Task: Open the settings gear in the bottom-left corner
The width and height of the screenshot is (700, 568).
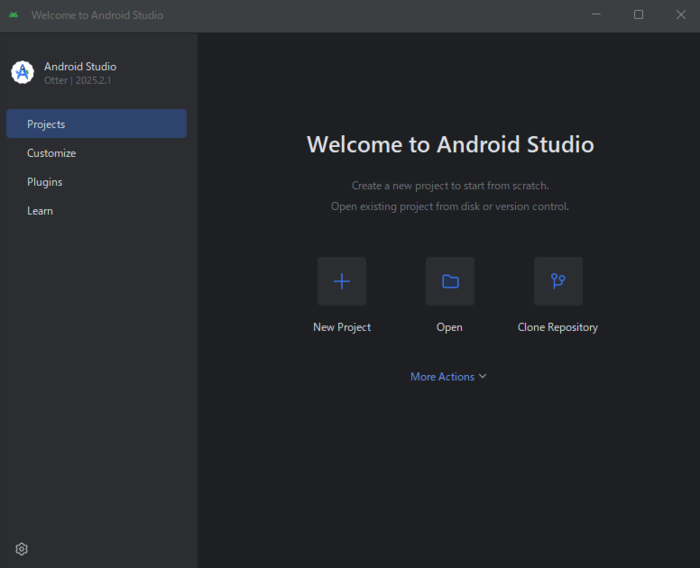Action: (22, 549)
